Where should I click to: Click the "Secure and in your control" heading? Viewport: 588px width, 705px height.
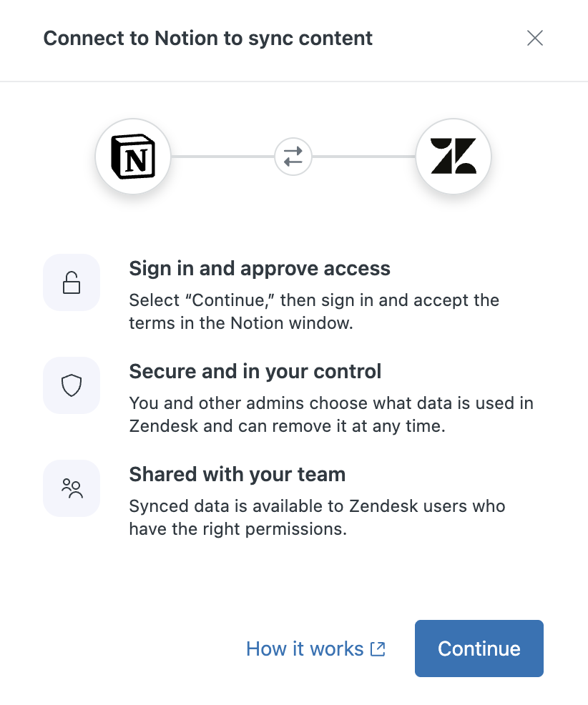[x=255, y=371]
